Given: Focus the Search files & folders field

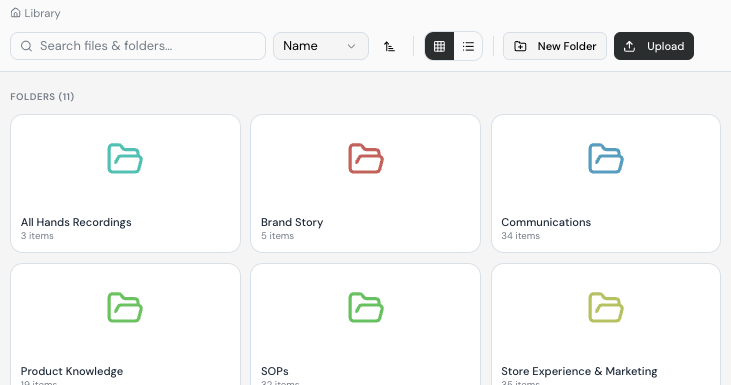Looking at the screenshot, I should 138,46.
